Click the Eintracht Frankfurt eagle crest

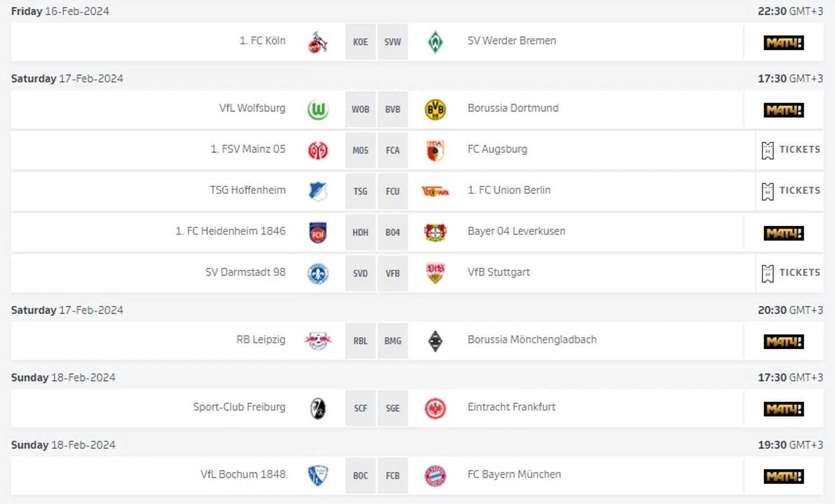(x=435, y=409)
